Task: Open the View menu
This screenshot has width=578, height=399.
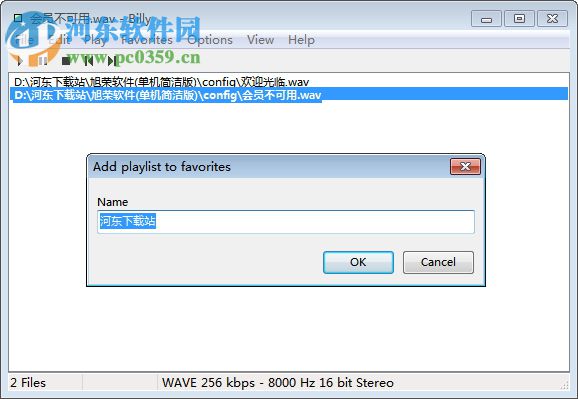Action: pos(260,40)
